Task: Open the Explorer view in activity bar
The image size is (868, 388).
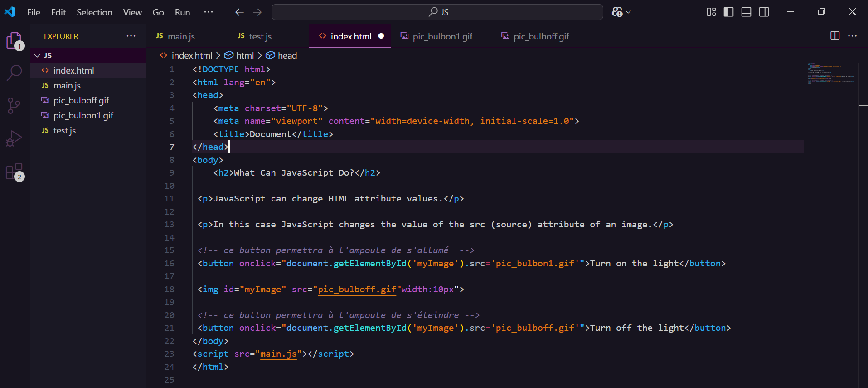Action: pyautogui.click(x=14, y=41)
